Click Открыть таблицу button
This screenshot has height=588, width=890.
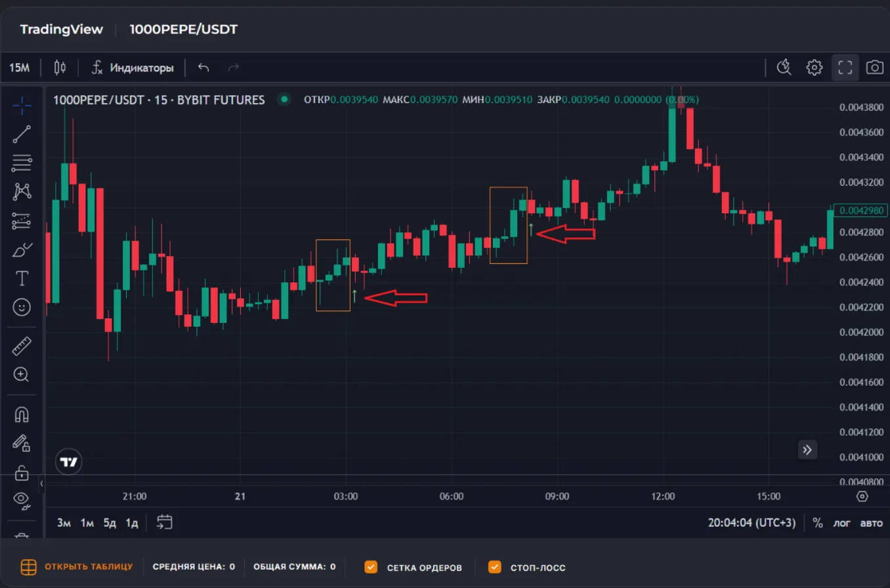pos(77,567)
